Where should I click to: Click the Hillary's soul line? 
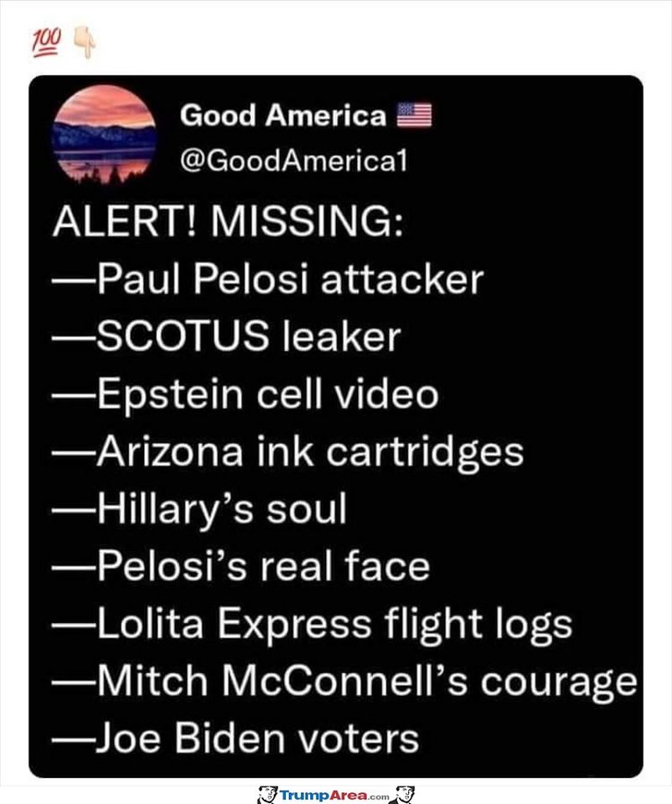(x=201, y=509)
